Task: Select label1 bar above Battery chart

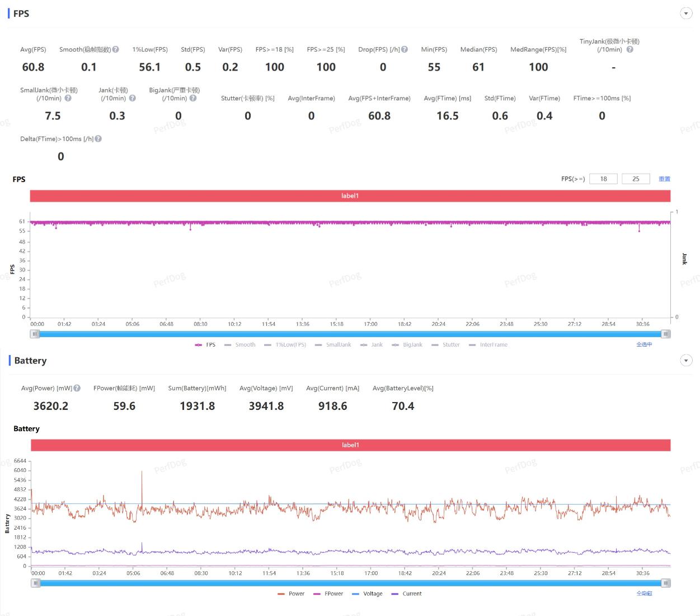Action: click(x=350, y=445)
